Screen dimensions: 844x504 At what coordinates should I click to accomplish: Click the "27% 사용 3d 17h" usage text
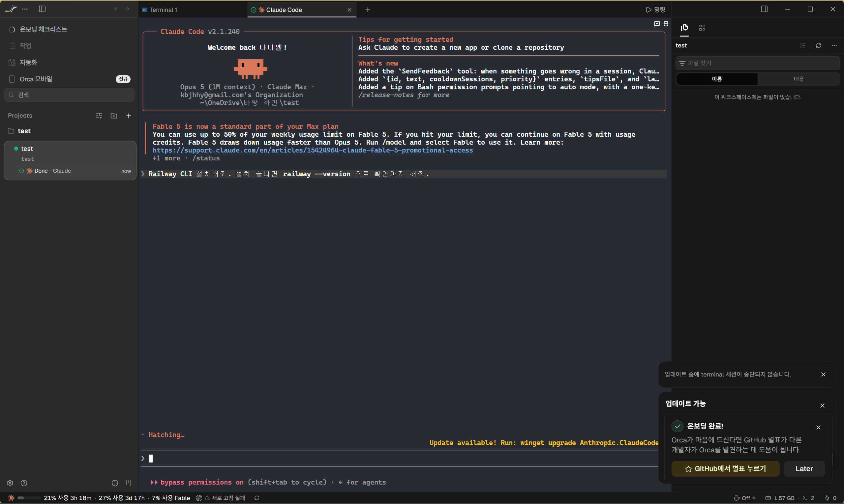pos(122,498)
